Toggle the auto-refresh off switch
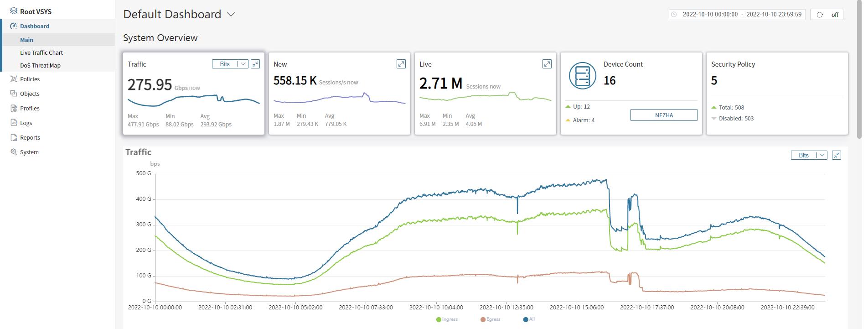The height and width of the screenshot is (329, 868). [827, 15]
